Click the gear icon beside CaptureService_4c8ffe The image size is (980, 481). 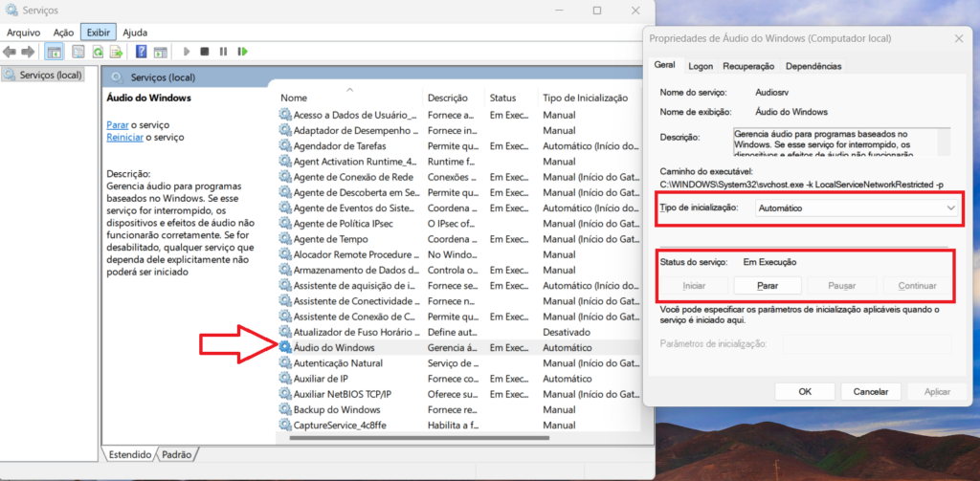point(285,425)
